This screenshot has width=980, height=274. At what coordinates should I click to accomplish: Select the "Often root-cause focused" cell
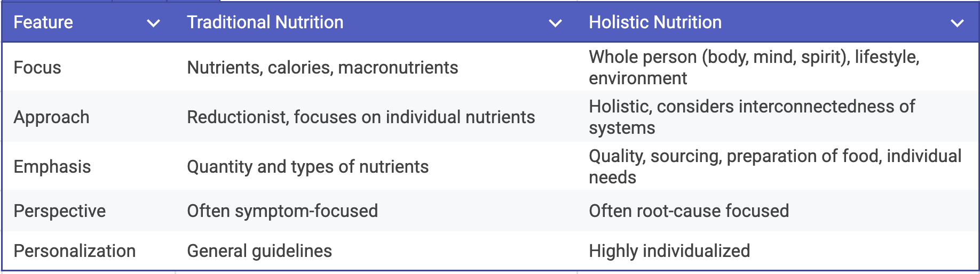click(x=689, y=211)
